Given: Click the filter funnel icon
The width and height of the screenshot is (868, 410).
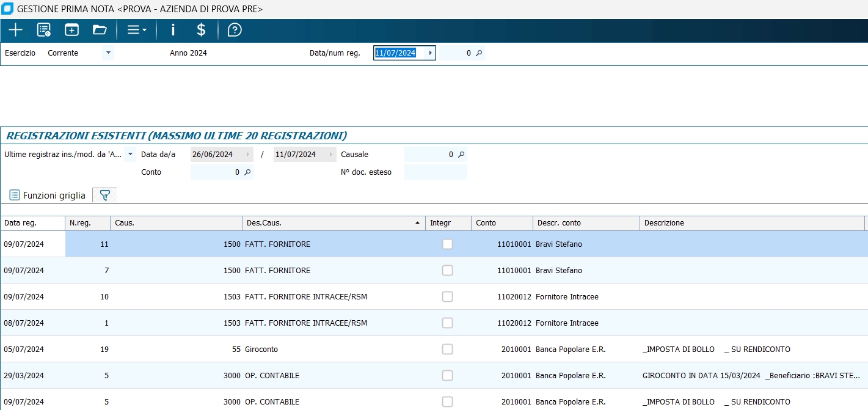Looking at the screenshot, I should pyautogui.click(x=104, y=196).
